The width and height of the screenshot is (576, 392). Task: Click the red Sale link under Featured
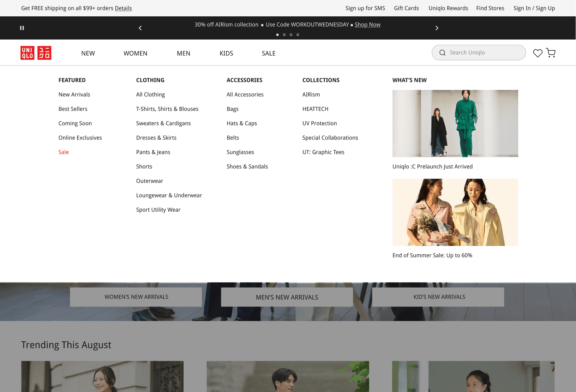(63, 152)
